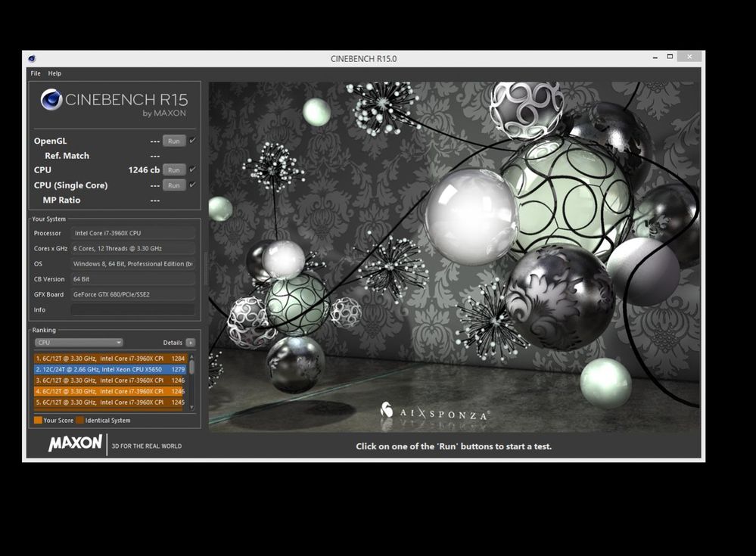
Task: Click the OS field showing Windows 8
Action: tap(132, 264)
